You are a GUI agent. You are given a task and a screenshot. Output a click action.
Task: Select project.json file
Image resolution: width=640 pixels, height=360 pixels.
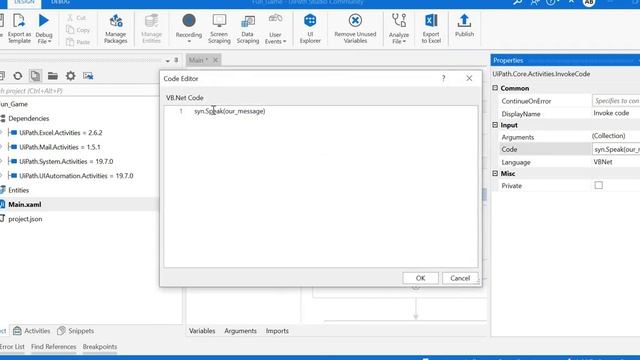(x=25, y=219)
